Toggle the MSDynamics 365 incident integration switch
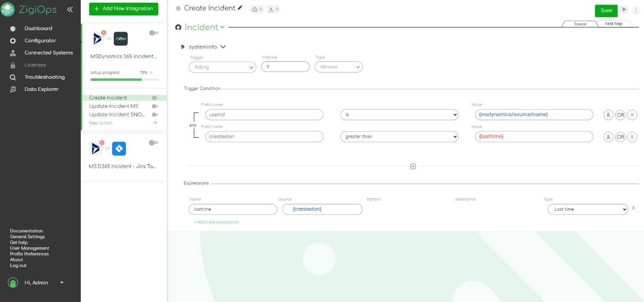This screenshot has height=302, width=644. (x=154, y=33)
